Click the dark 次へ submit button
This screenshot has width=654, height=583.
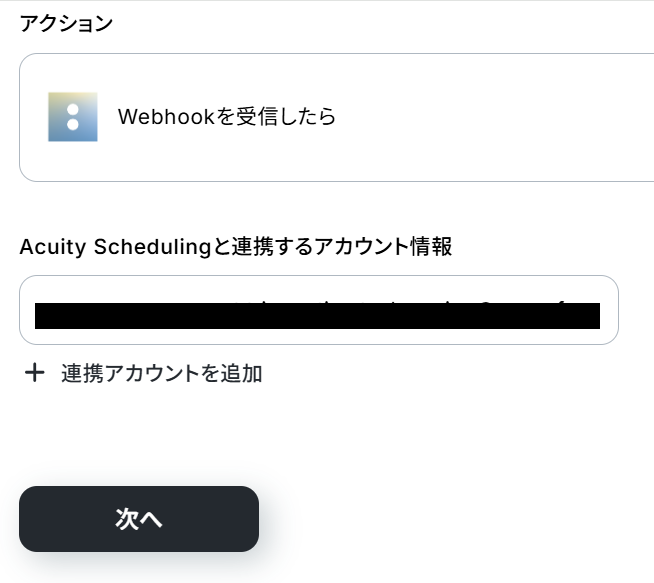(139, 519)
